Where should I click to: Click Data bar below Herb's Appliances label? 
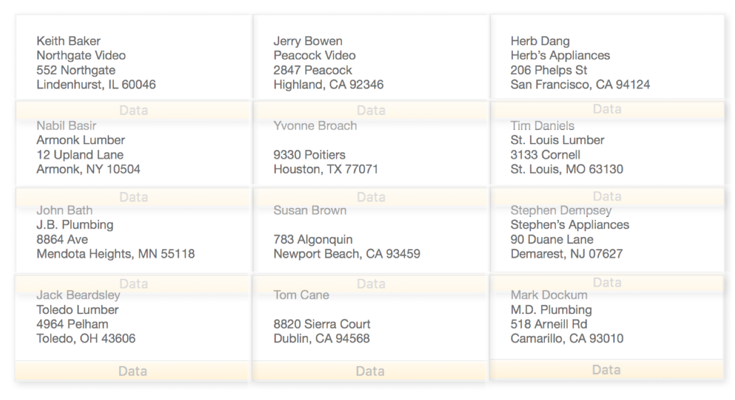pos(607,110)
